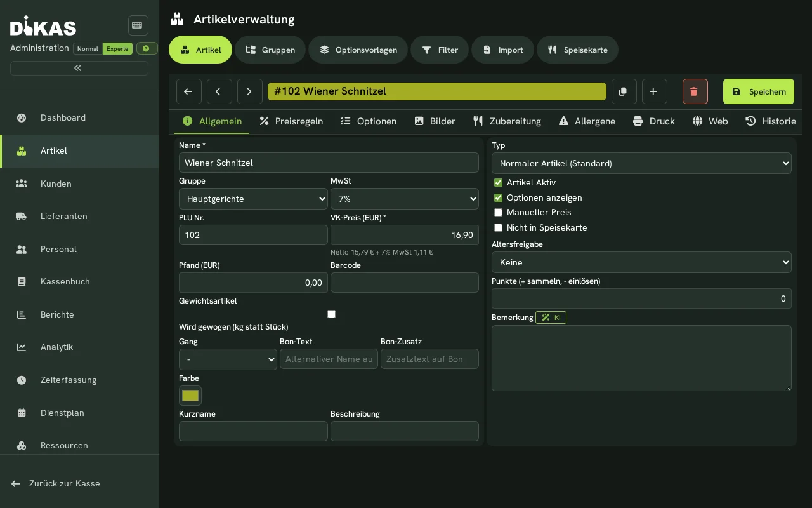
Task: Expand the Gang dropdown
Action: (x=228, y=359)
